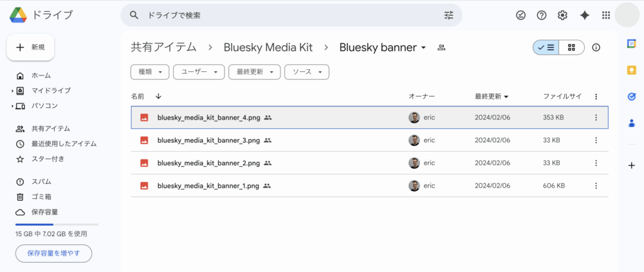Navigate to Bluesky Media Kit breadcrumb
Screen dimensions: 644x272
tap(268, 48)
